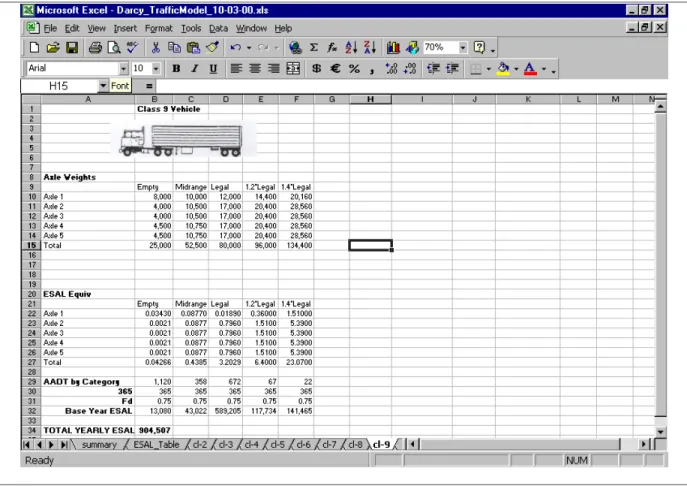The width and height of the screenshot is (687, 486).
Task: Switch to the ESAL_Table sheet tab
Action: [156, 444]
